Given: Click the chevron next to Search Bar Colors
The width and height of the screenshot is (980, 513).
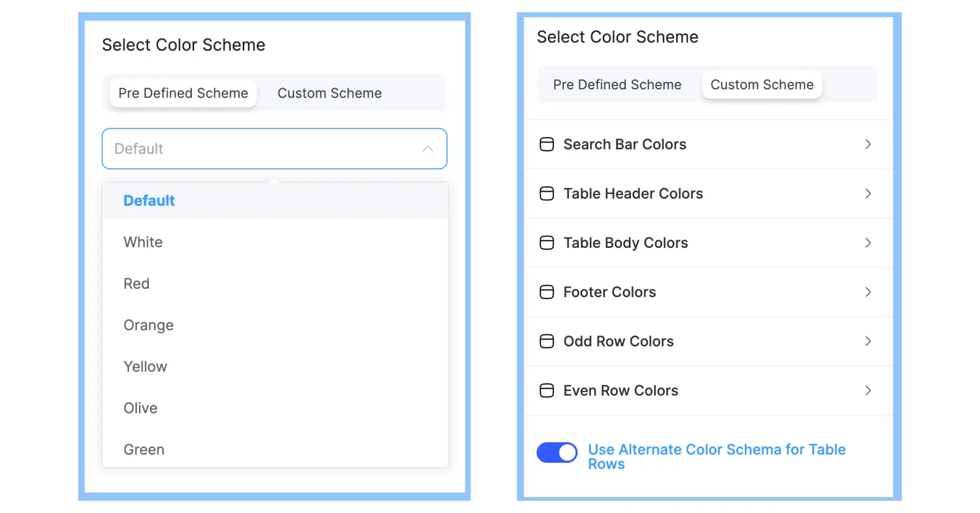Looking at the screenshot, I should pyautogui.click(x=868, y=144).
